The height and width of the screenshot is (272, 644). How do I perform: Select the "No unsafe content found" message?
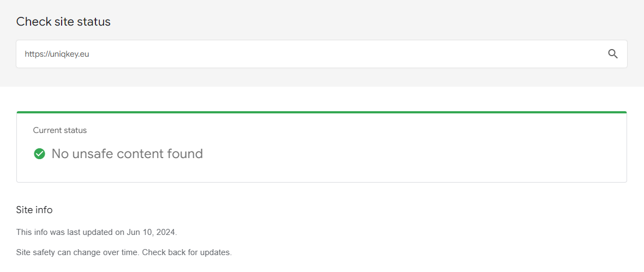coord(127,154)
